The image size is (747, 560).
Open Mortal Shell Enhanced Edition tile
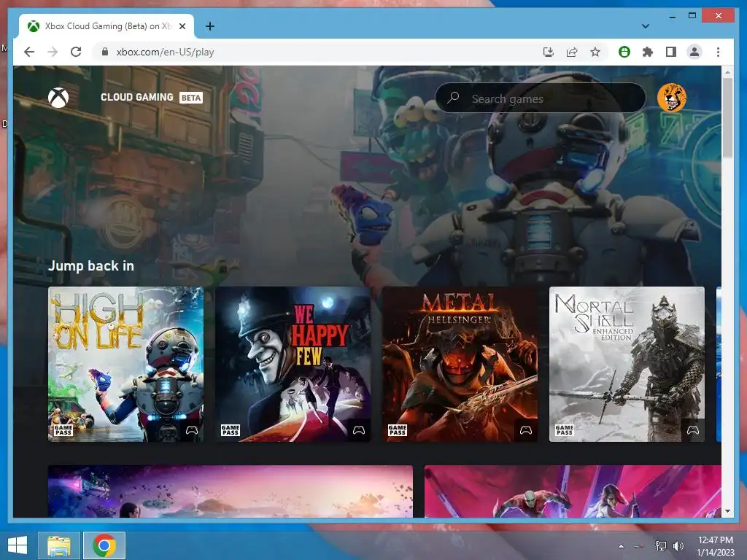(627, 364)
